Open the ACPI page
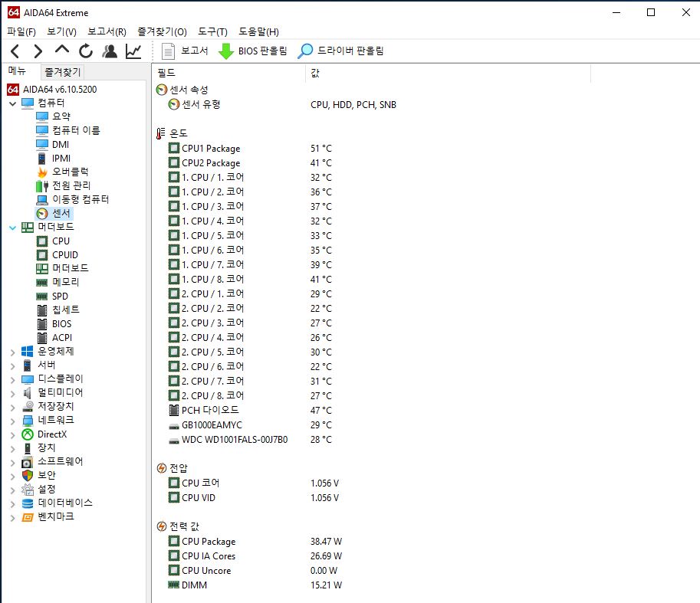The height and width of the screenshot is (603, 700). [54, 338]
